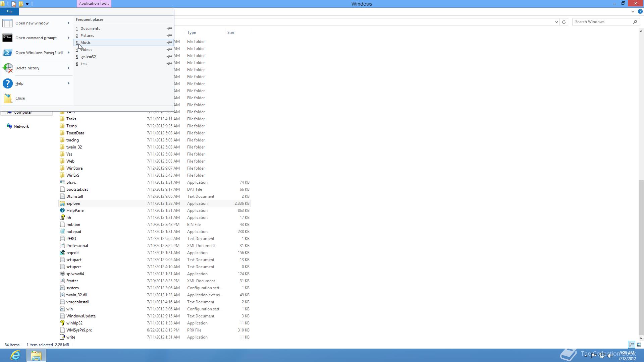
Task: Click Network in the navigation pane
Action: point(21,126)
